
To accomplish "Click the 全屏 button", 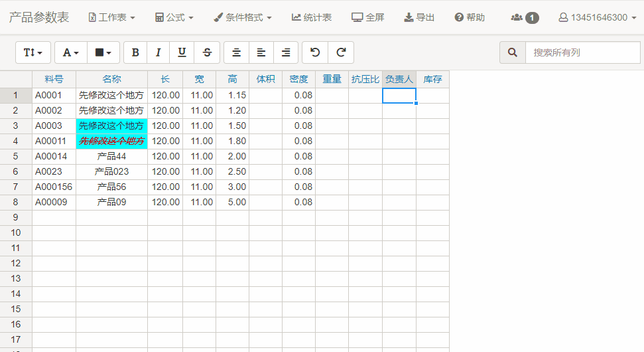I will pos(368,17).
